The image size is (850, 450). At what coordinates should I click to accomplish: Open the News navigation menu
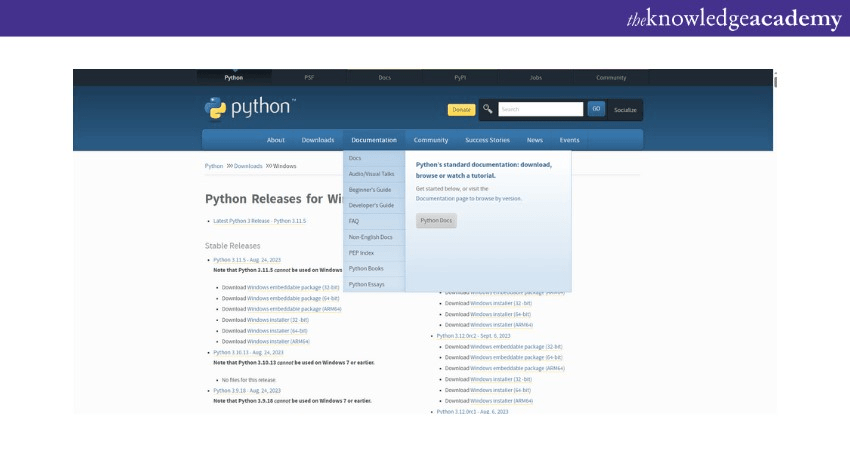pyautogui.click(x=535, y=140)
